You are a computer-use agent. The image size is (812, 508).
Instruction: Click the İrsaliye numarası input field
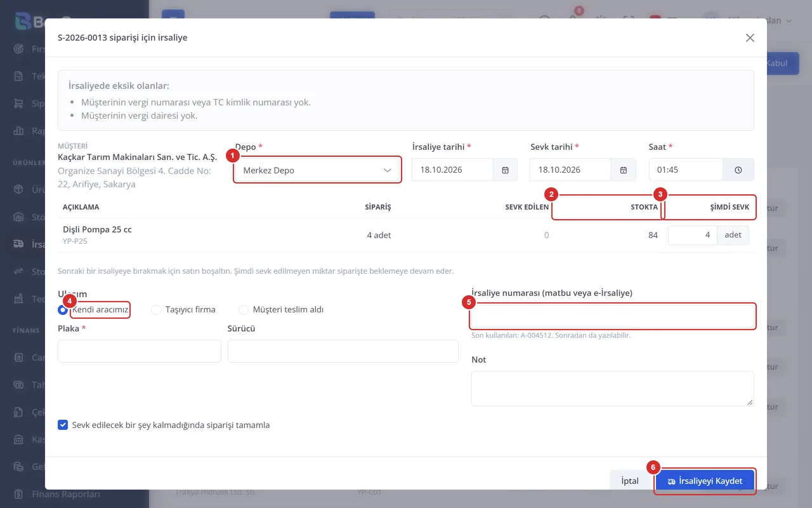click(613, 316)
